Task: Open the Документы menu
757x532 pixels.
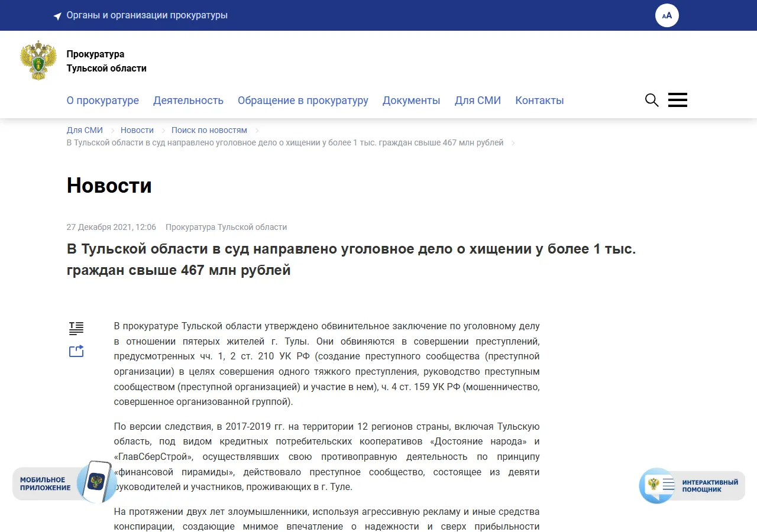Action: click(x=411, y=100)
